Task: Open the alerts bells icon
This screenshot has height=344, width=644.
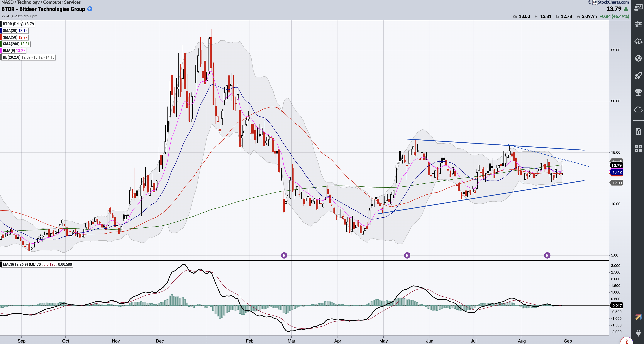Action: pos(638,41)
